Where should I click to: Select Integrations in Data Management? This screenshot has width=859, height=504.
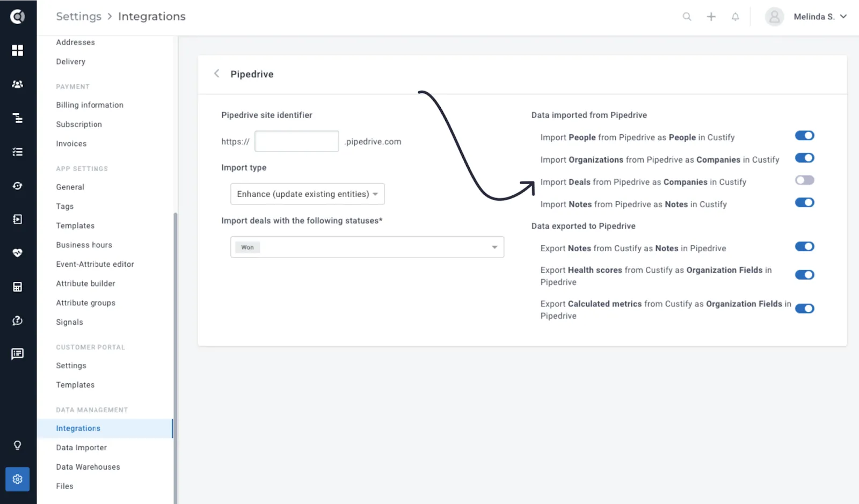(105, 428)
